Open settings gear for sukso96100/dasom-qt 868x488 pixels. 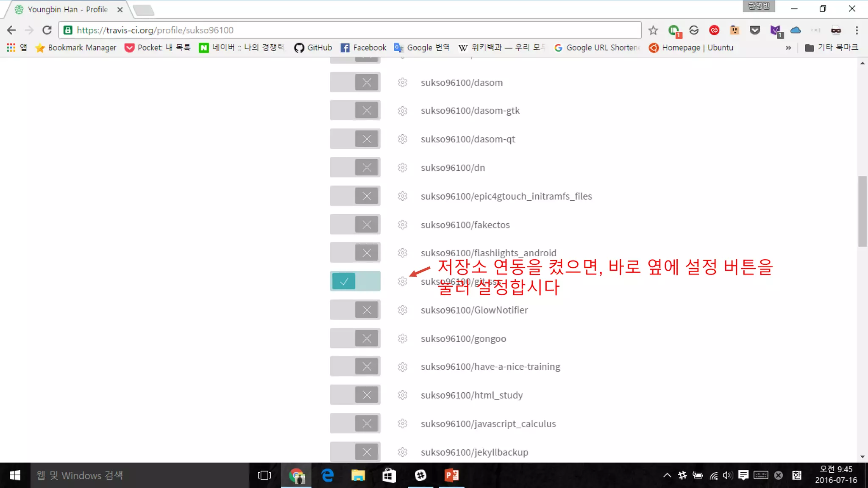[402, 139]
